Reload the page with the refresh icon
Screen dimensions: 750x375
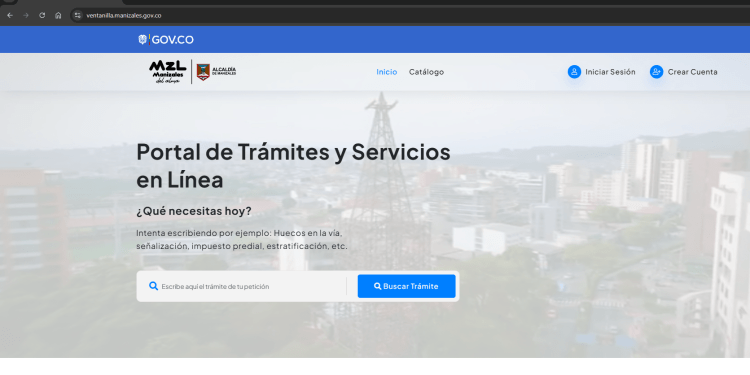42,15
